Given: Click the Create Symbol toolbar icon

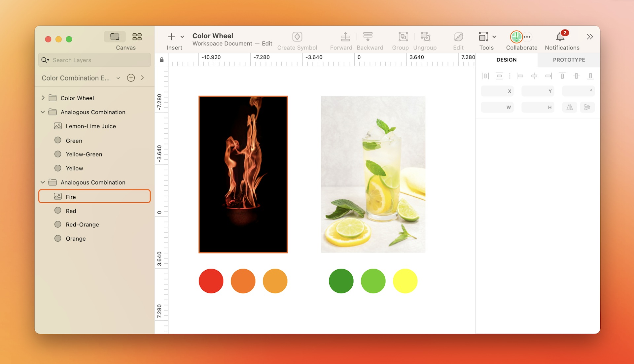Looking at the screenshot, I should [297, 37].
